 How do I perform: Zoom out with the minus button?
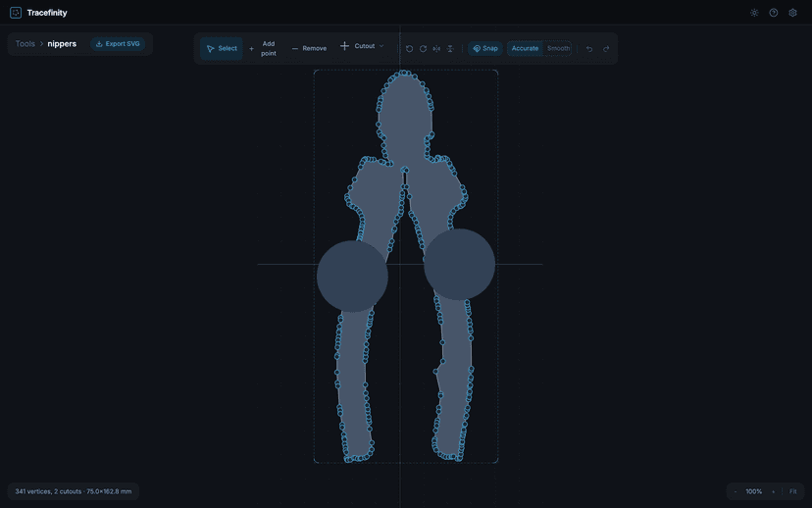point(736,492)
